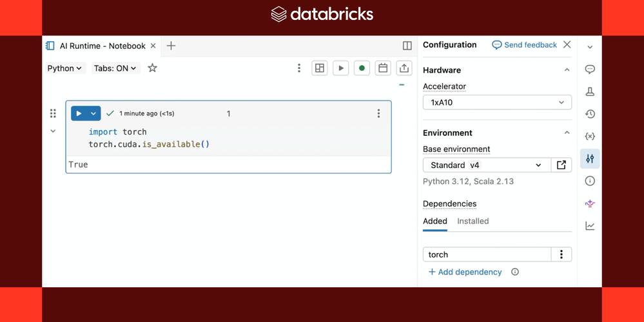The image size is (644, 322).
Task: Close the Configuration panel
Action: 567,44
